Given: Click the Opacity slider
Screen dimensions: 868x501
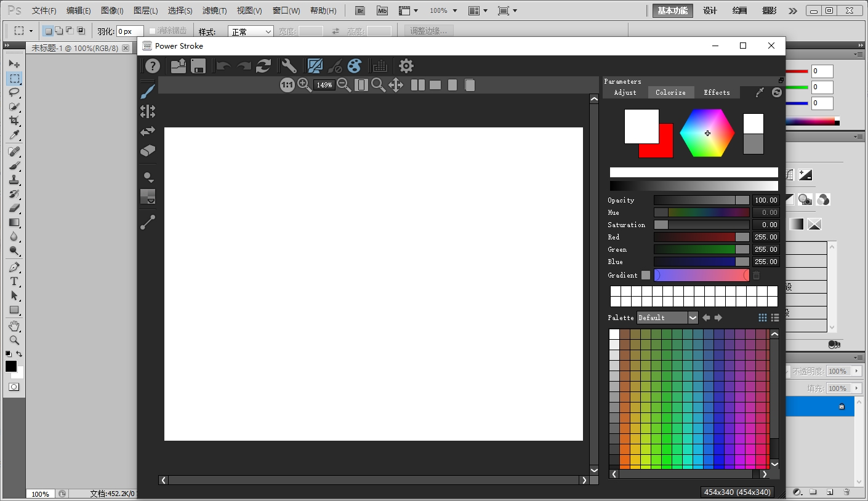Looking at the screenshot, I should coord(702,200).
